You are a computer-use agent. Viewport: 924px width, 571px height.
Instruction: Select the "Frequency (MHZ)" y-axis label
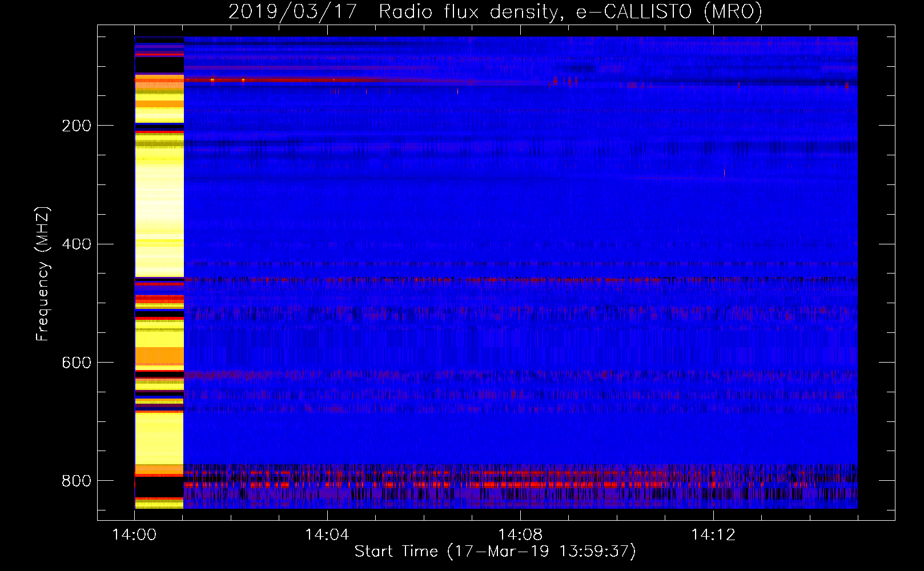(43, 274)
